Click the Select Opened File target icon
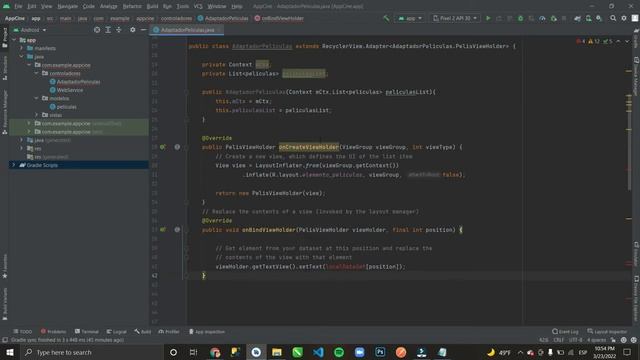640x360 pixels. [x=97, y=30]
